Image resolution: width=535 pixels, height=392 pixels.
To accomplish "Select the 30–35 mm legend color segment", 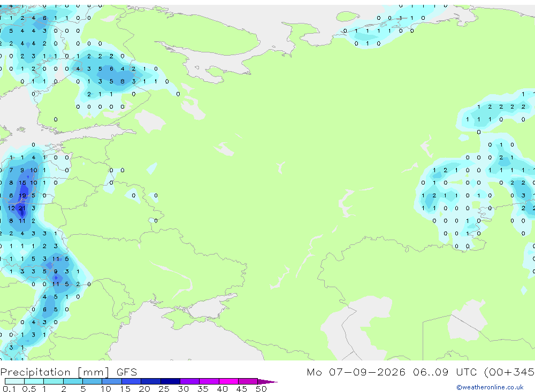I will pos(190,381).
